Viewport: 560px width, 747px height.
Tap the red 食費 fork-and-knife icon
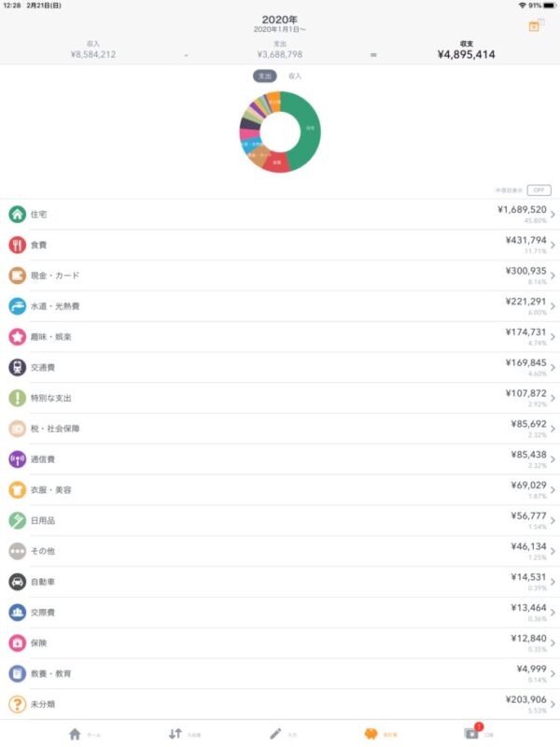18,245
